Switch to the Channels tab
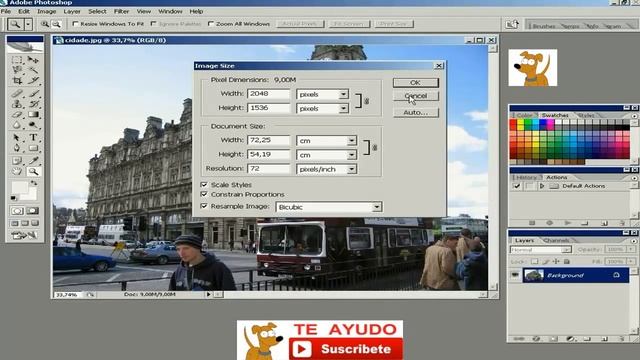640x360 pixels. pos(556,240)
